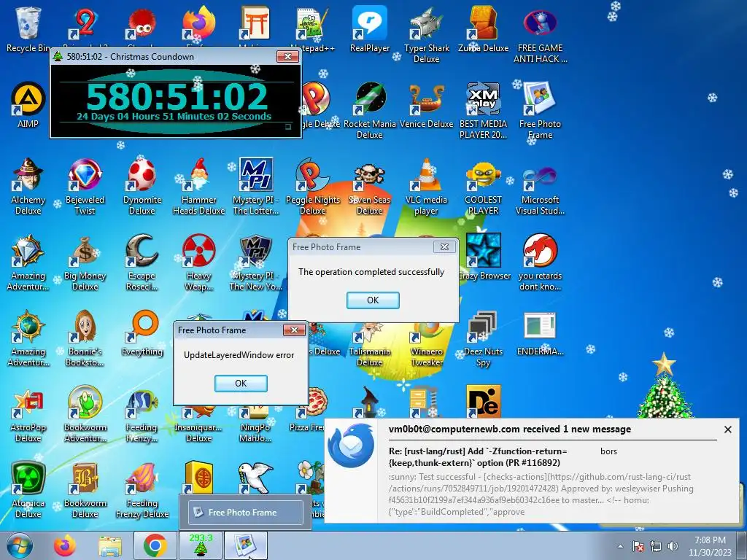Open BEST MEDIA PLAYER XMPlay shortcut

pyautogui.click(x=483, y=110)
